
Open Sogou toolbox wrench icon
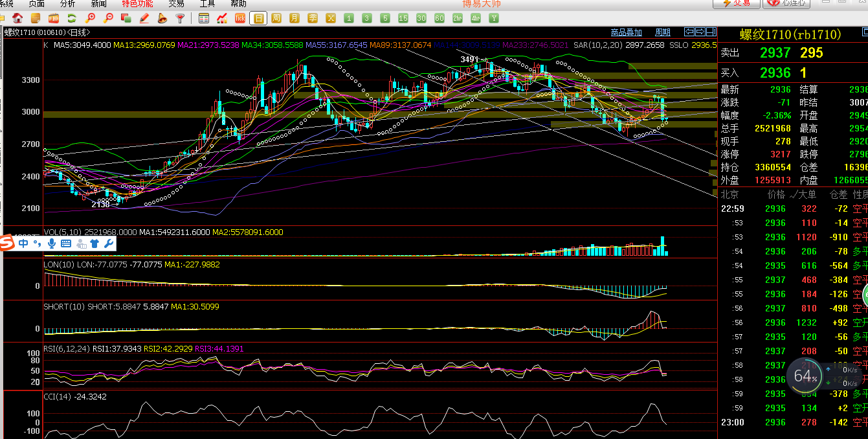click(108, 243)
